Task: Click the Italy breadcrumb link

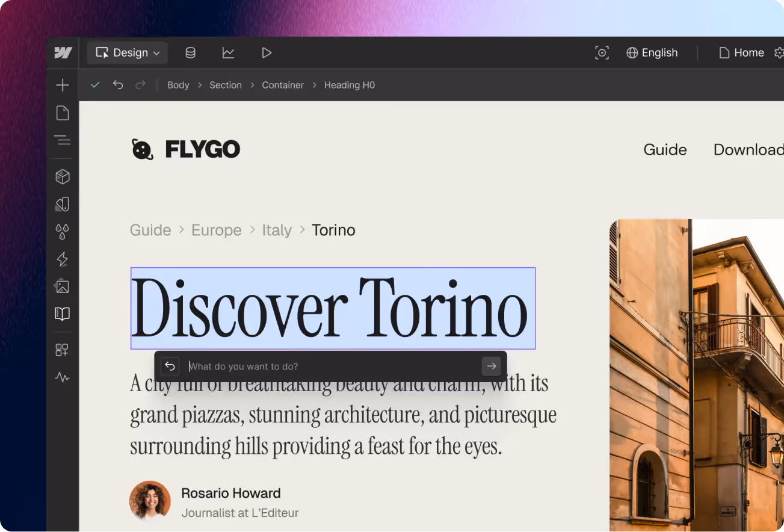Action: (277, 230)
